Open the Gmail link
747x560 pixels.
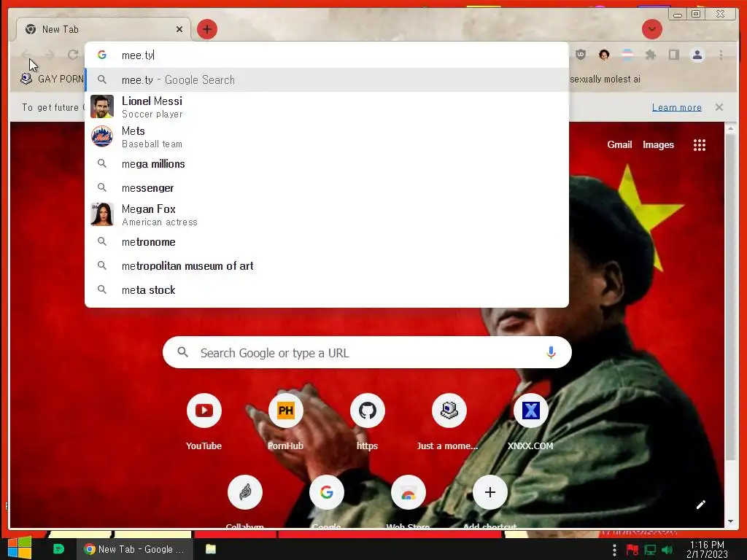point(619,144)
